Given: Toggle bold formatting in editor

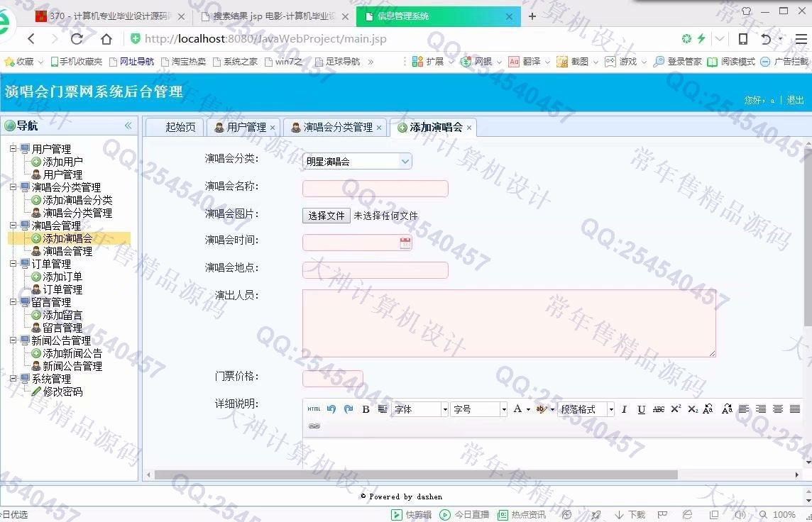Looking at the screenshot, I should click(366, 409).
